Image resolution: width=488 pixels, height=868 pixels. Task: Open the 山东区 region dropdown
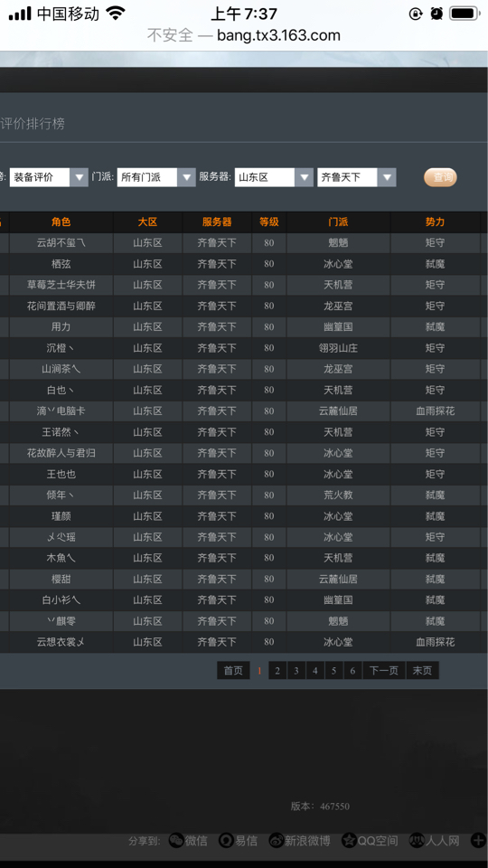274,177
